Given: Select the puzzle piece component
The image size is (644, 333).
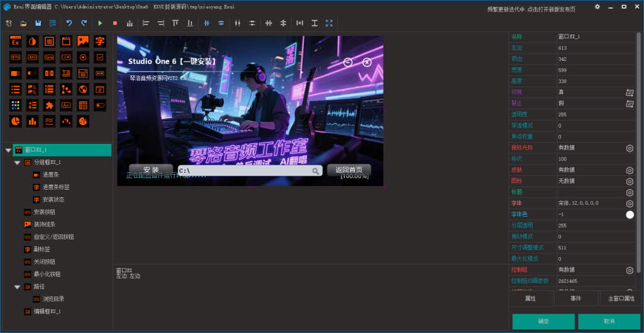Looking at the screenshot, I should pos(49,105).
